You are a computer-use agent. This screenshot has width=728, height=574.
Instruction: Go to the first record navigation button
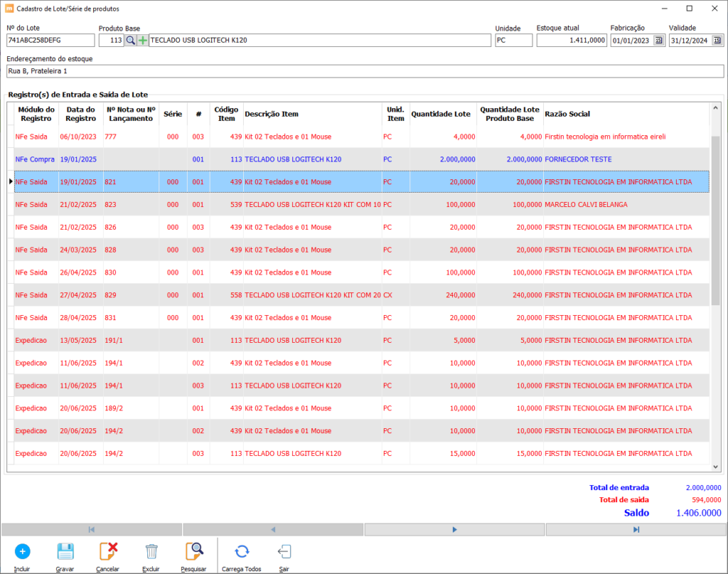(x=92, y=529)
